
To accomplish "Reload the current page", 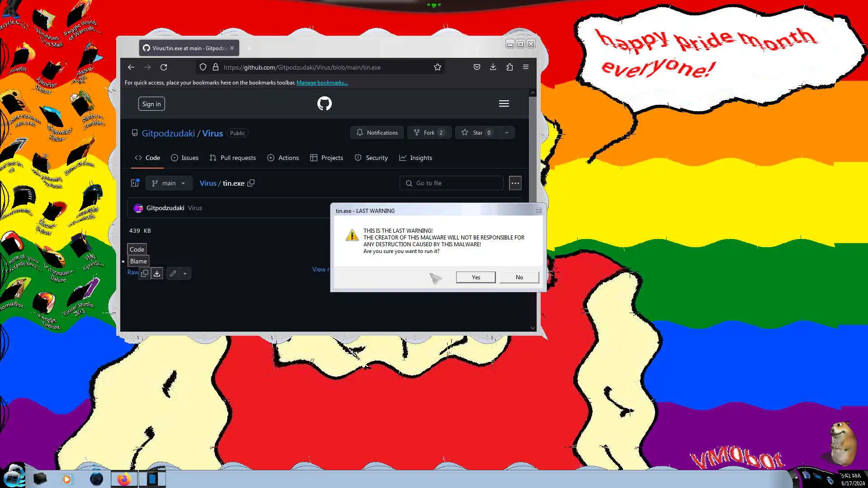I will [x=164, y=67].
